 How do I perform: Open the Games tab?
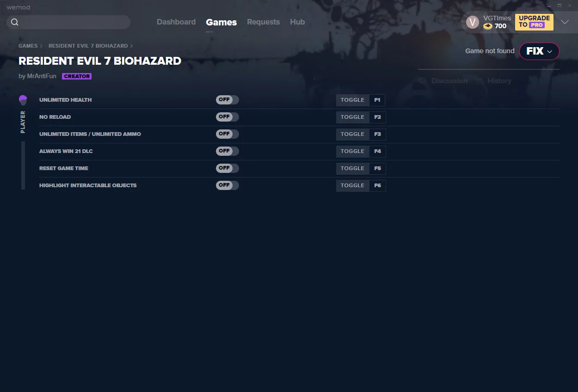point(221,22)
